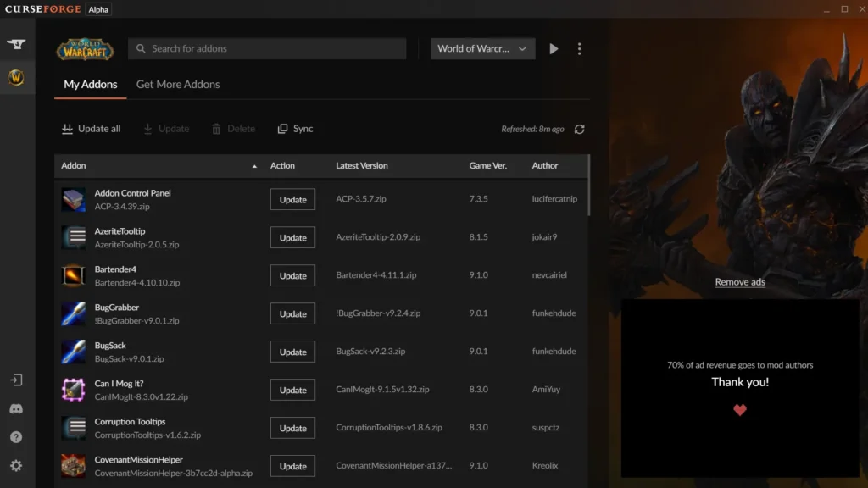
Task: Update the Bartender4 addon
Action: click(292, 276)
